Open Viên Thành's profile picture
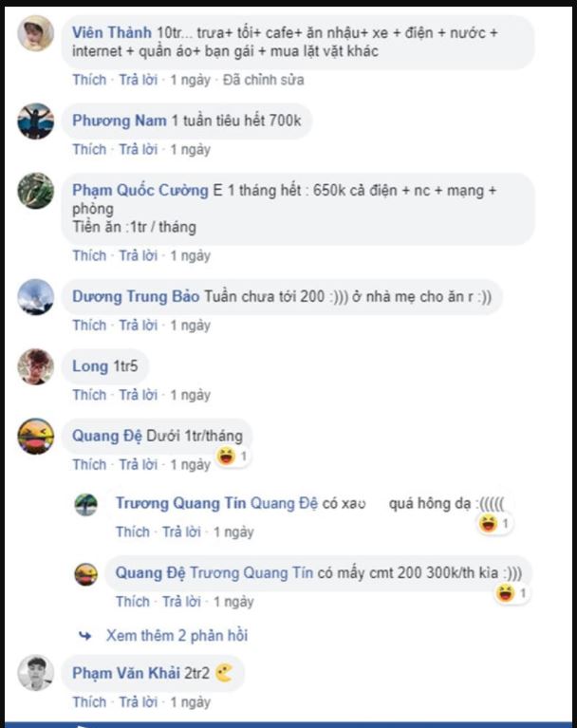577x728 pixels. pyautogui.click(x=36, y=33)
